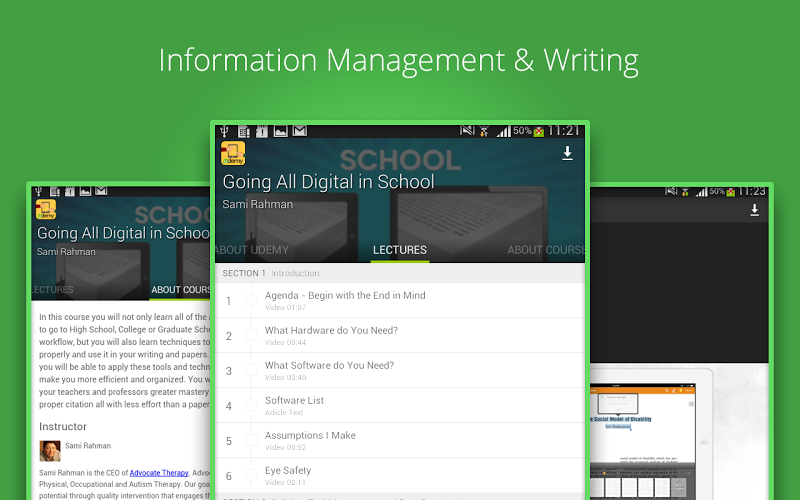The height and width of the screenshot is (500, 800).
Task: Toggle completion circle for lecture 3
Action: point(251,370)
